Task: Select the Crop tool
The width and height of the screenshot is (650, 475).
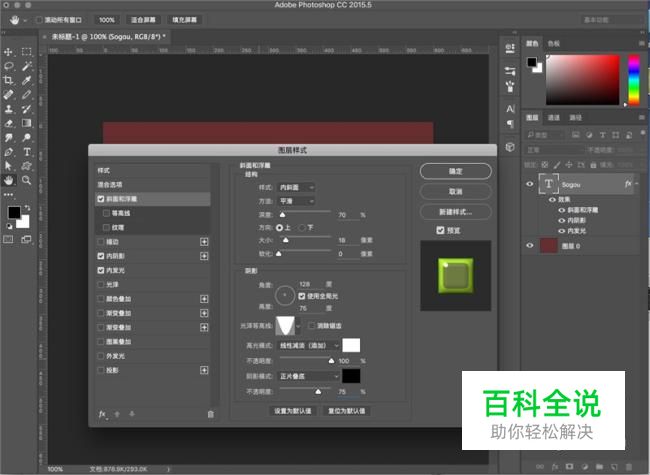Action: 9,80
